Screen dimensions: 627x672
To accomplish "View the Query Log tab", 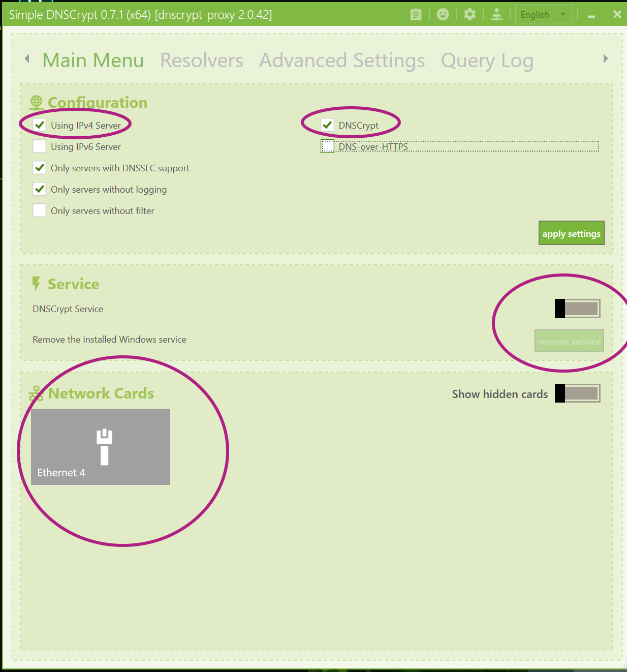I will [x=487, y=60].
